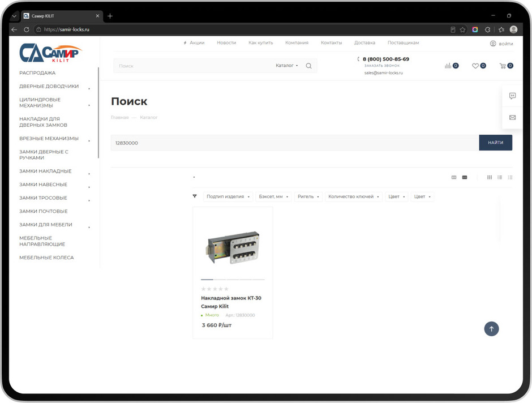Viewport: 532px width, 403px height.
Task: Click the scroll-to-top arrow button
Action: (x=491, y=329)
